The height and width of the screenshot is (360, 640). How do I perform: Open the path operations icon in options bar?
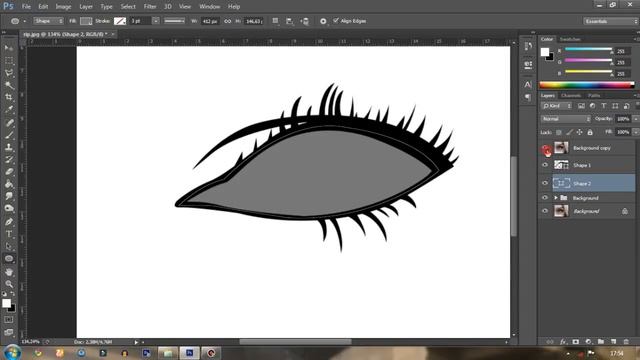(276, 21)
